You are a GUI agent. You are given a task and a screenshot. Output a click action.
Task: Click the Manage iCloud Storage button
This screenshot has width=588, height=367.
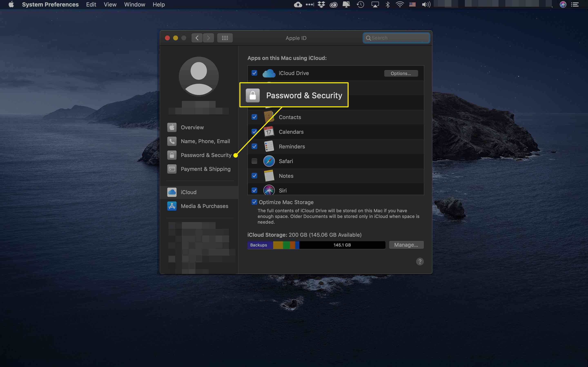click(x=405, y=245)
